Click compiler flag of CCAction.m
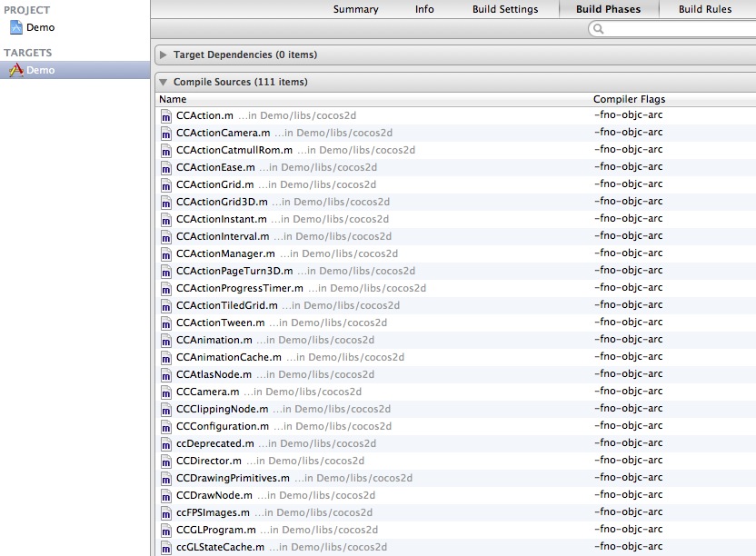The height and width of the screenshot is (556, 756). 628,114
